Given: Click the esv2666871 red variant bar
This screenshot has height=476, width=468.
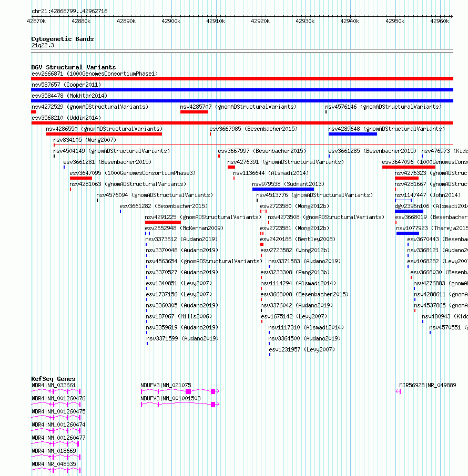Looking at the screenshot, I should (242, 79).
